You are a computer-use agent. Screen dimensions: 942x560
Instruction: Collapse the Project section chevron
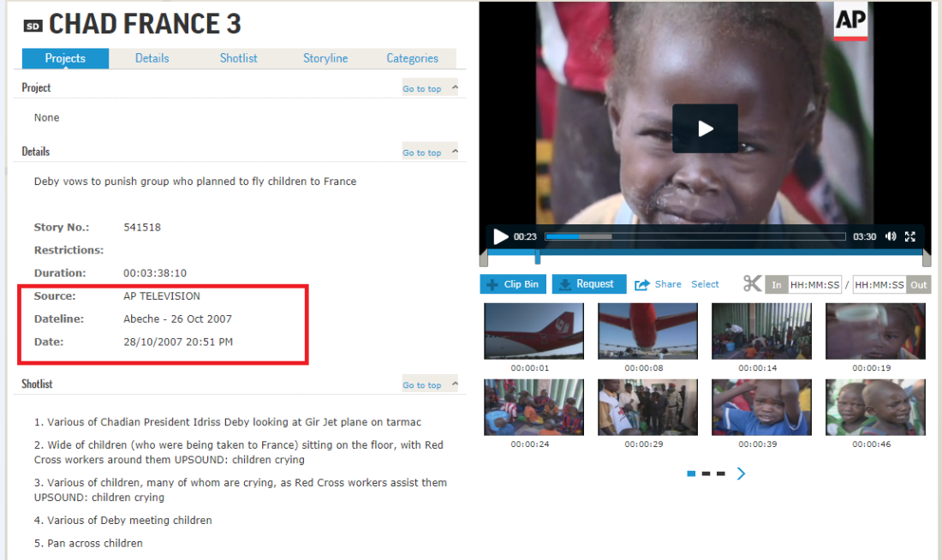(455, 87)
